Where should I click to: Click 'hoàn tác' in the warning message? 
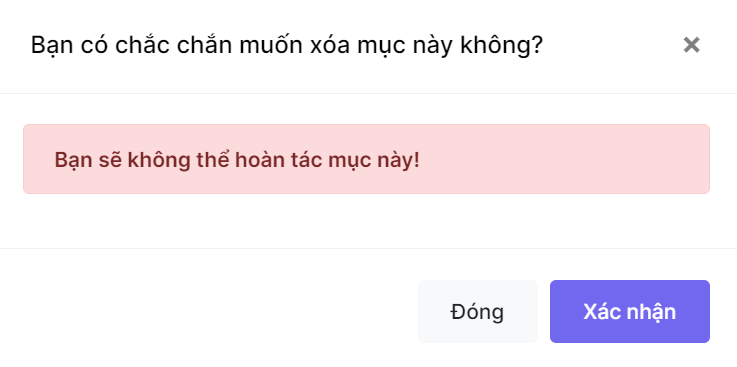click(279, 160)
